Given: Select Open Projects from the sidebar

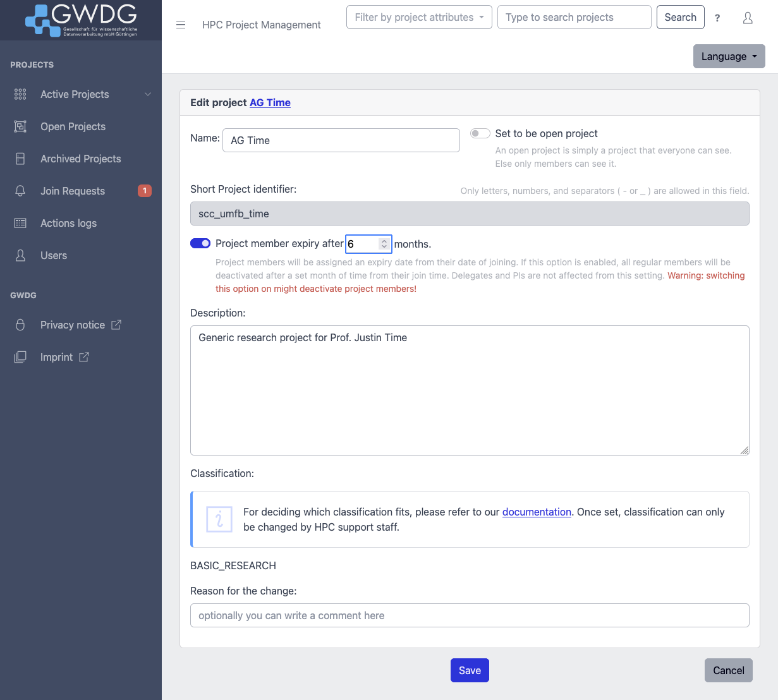Looking at the screenshot, I should point(73,126).
